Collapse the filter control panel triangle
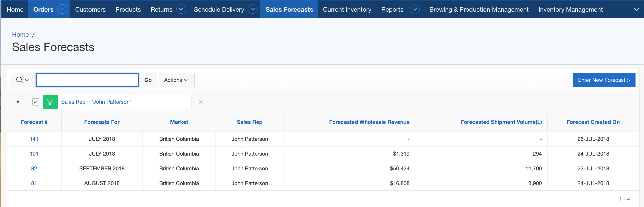Image resolution: width=644 pixels, height=207 pixels. pyautogui.click(x=18, y=102)
